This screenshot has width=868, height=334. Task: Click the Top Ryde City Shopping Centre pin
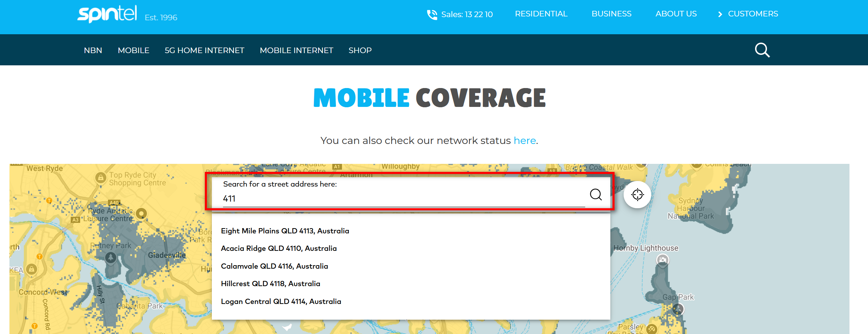(x=101, y=177)
